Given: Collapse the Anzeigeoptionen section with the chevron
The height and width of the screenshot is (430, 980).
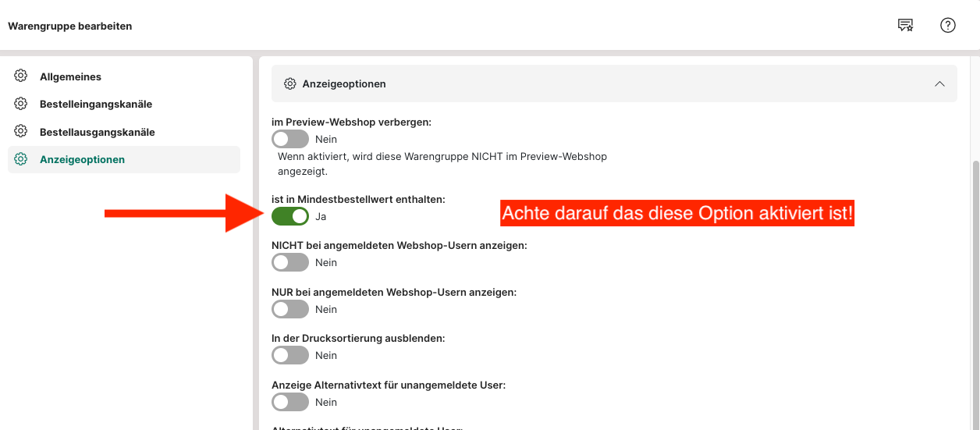Looking at the screenshot, I should [x=939, y=84].
